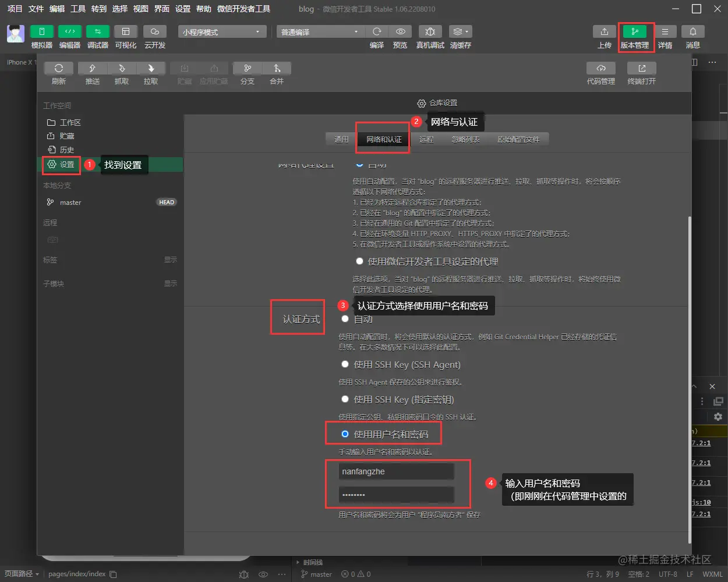Click the password input field
This screenshot has height=582, width=728.
tap(396, 495)
